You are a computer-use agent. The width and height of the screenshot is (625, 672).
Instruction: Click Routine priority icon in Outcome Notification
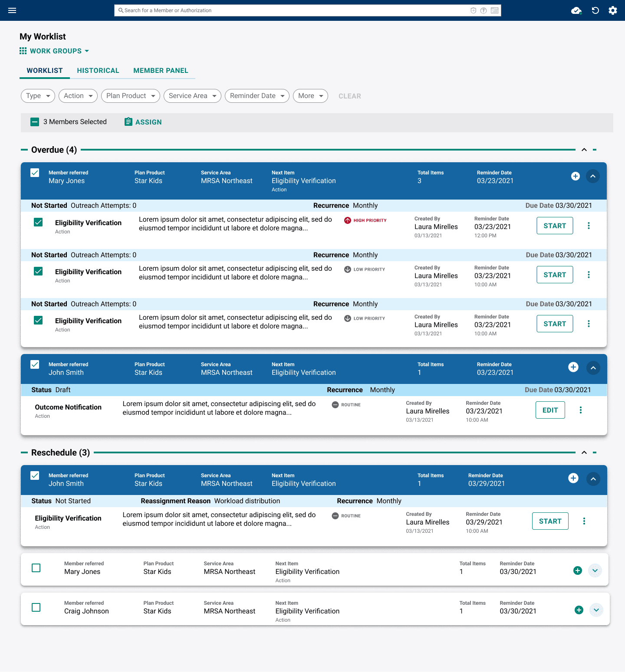[x=335, y=405]
